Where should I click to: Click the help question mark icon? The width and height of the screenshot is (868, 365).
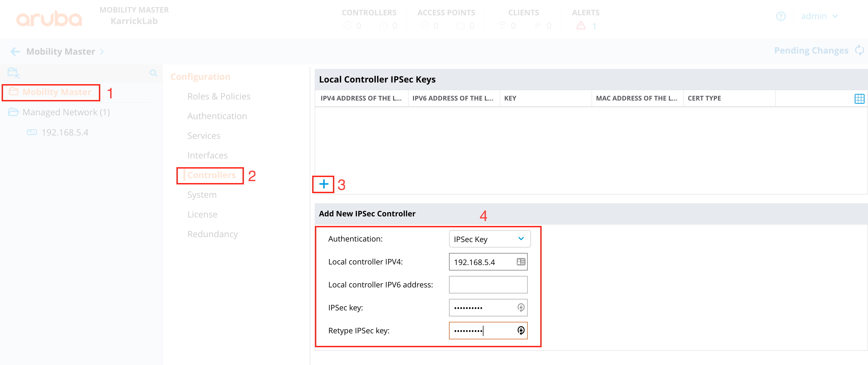pyautogui.click(x=780, y=16)
